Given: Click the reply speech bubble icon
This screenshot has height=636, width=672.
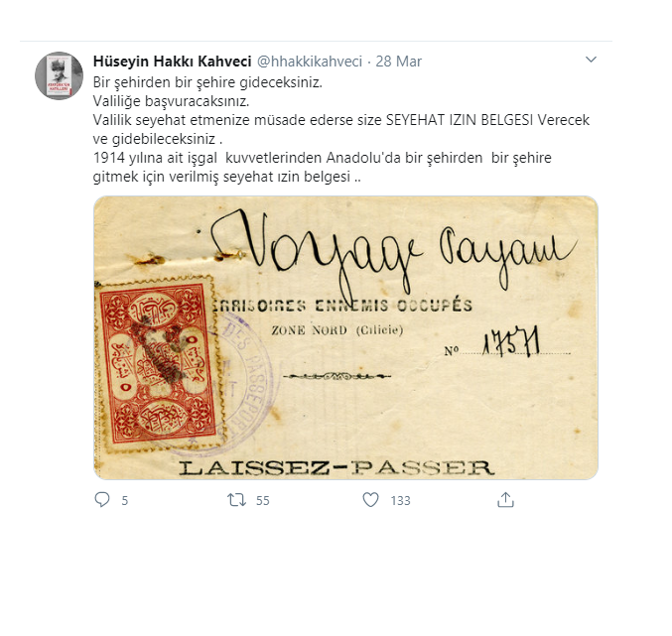Looking at the screenshot, I should click(102, 500).
